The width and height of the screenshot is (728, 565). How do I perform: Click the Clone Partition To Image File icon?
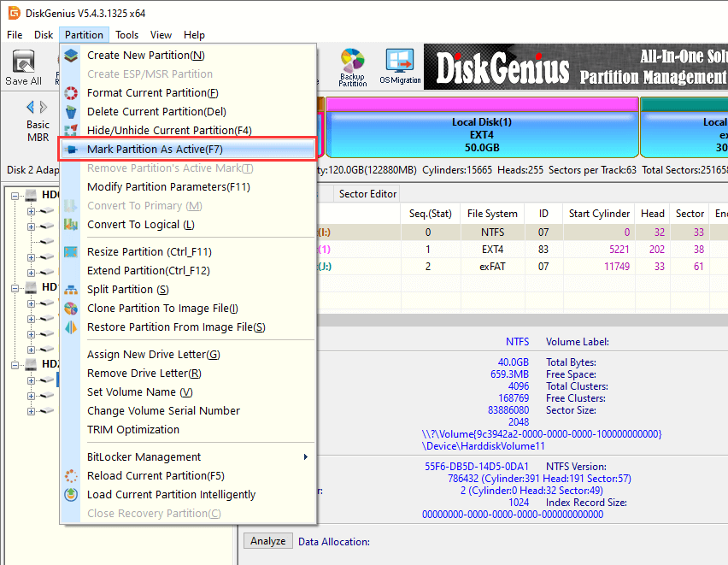[x=71, y=309]
